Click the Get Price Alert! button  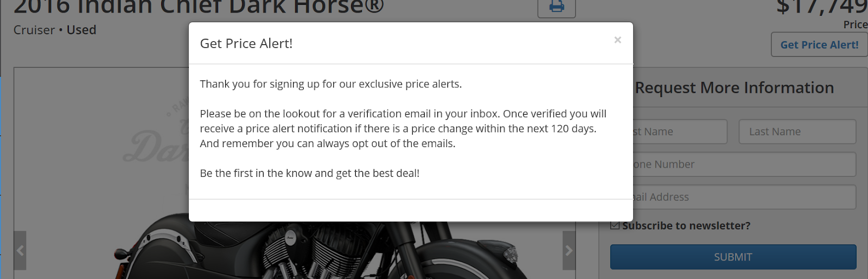(x=819, y=45)
